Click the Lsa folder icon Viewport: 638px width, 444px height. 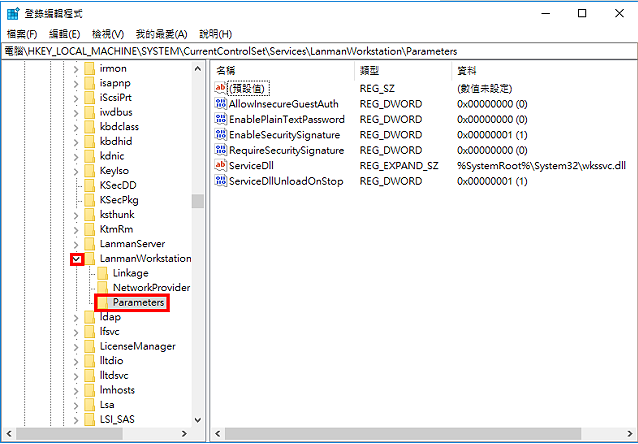90,405
